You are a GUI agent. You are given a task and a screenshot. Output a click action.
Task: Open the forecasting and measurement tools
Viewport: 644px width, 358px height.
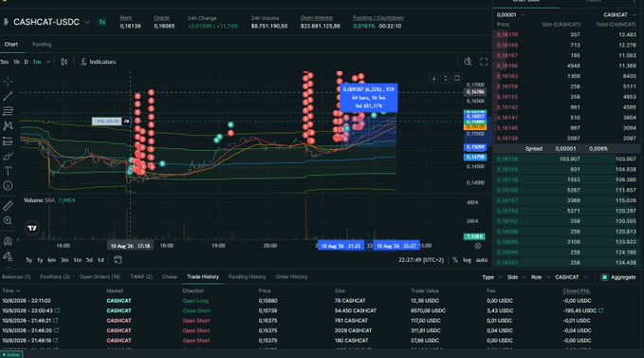coord(8,141)
